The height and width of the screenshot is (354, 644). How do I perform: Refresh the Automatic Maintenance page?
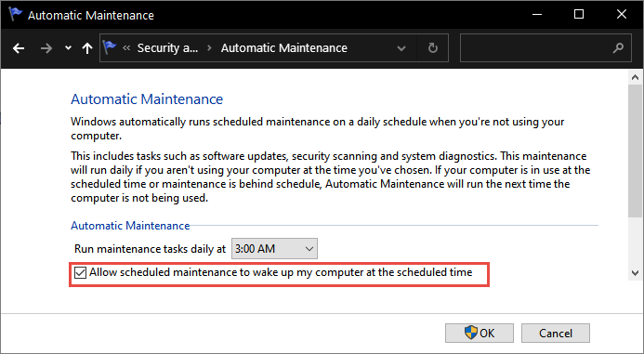[432, 48]
